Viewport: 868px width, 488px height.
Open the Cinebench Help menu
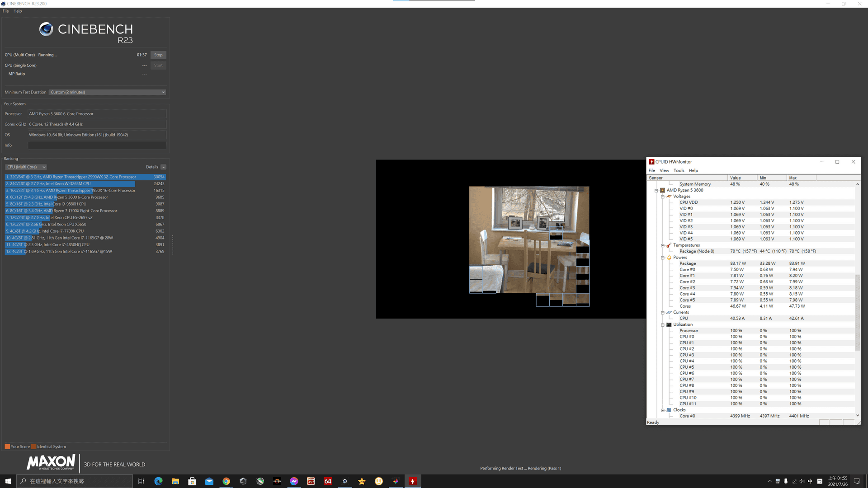tap(18, 11)
